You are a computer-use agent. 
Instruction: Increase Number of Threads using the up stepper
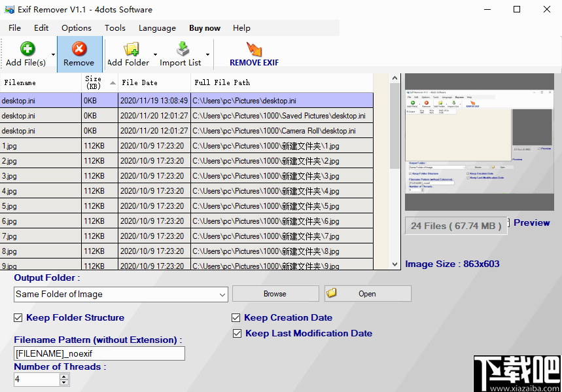tap(63, 376)
